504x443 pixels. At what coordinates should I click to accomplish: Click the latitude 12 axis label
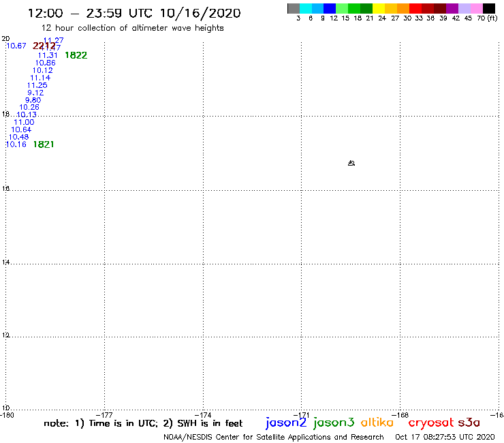5,335
